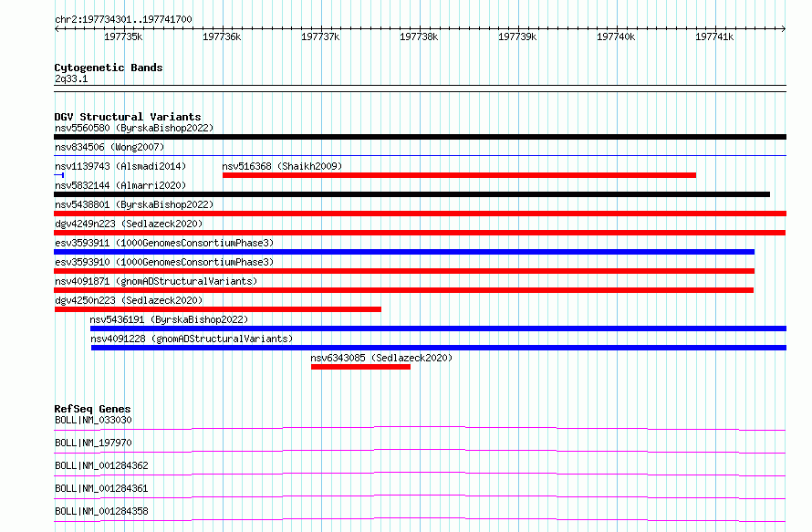Click the chr2:197734301..197741700 coordinates text
The image size is (812, 532).
123,19
